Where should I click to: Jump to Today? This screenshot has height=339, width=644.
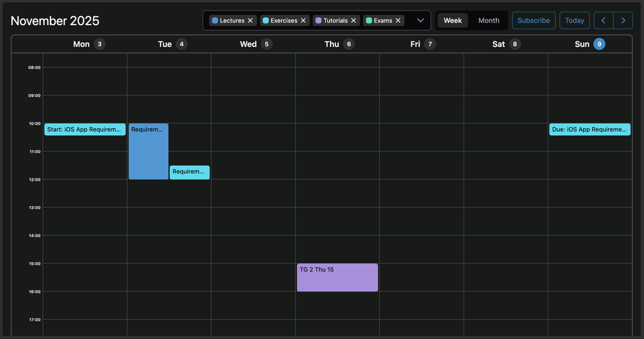[574, 21]
